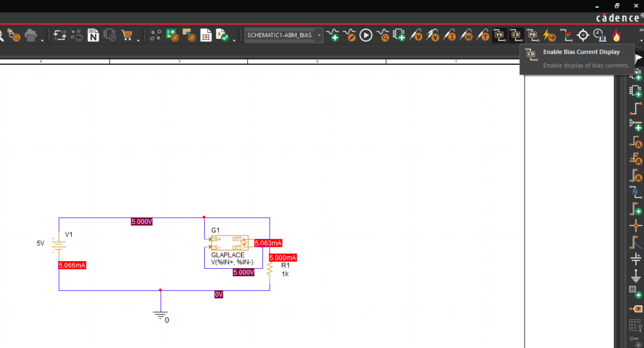Click the annotate 1-10 renumber icon
Image resolution: width=644 pixels, height=348 pixels.
click(60, 35)
